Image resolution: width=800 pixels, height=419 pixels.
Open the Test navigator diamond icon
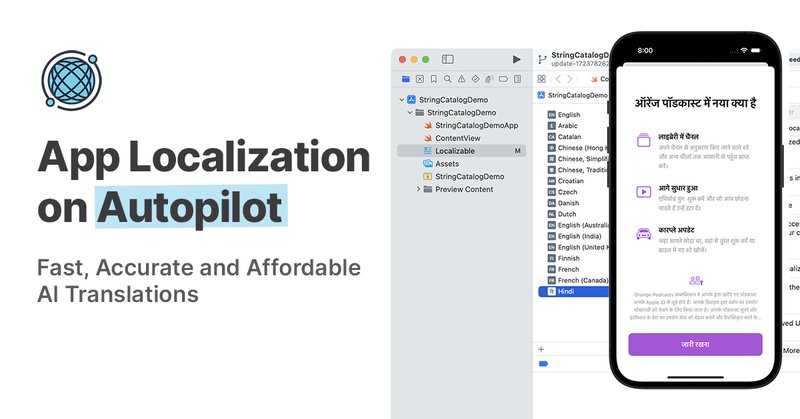476,79
